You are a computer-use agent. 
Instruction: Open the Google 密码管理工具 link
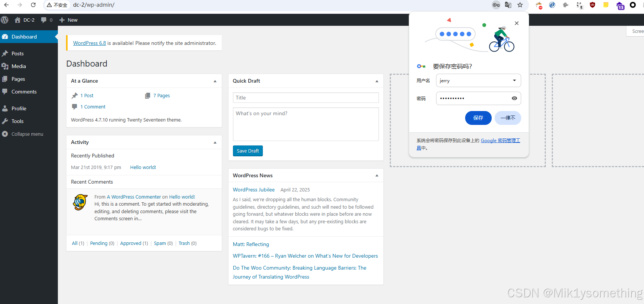(x=500, y=141)
